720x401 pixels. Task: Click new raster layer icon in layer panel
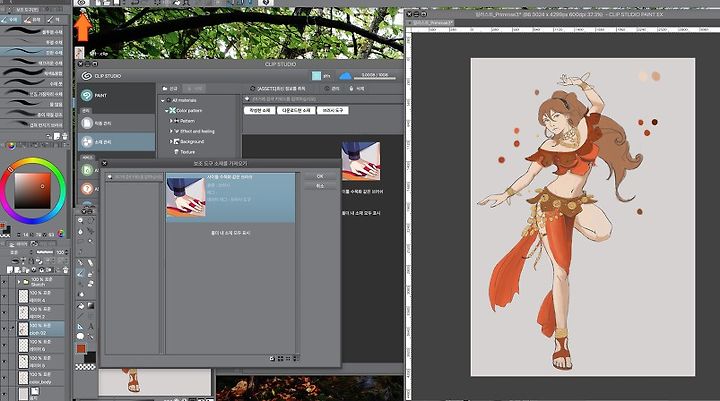click(10, 270)
